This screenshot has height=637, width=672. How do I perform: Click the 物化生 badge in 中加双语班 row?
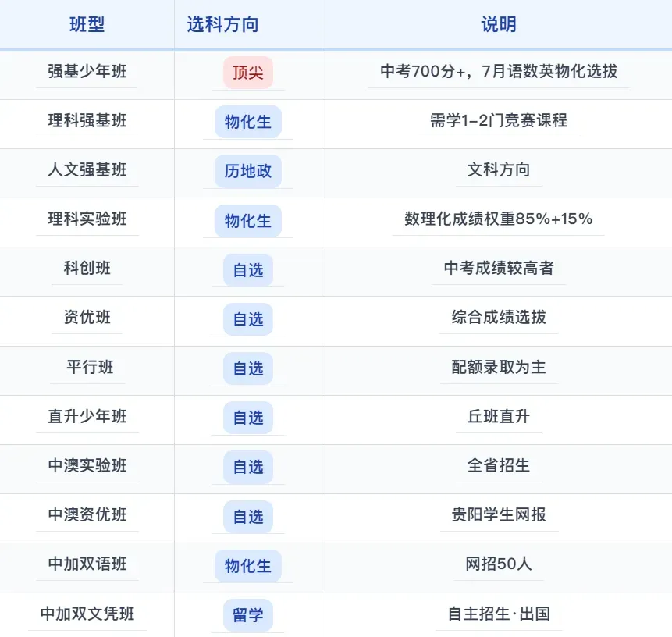pos(248,566)
